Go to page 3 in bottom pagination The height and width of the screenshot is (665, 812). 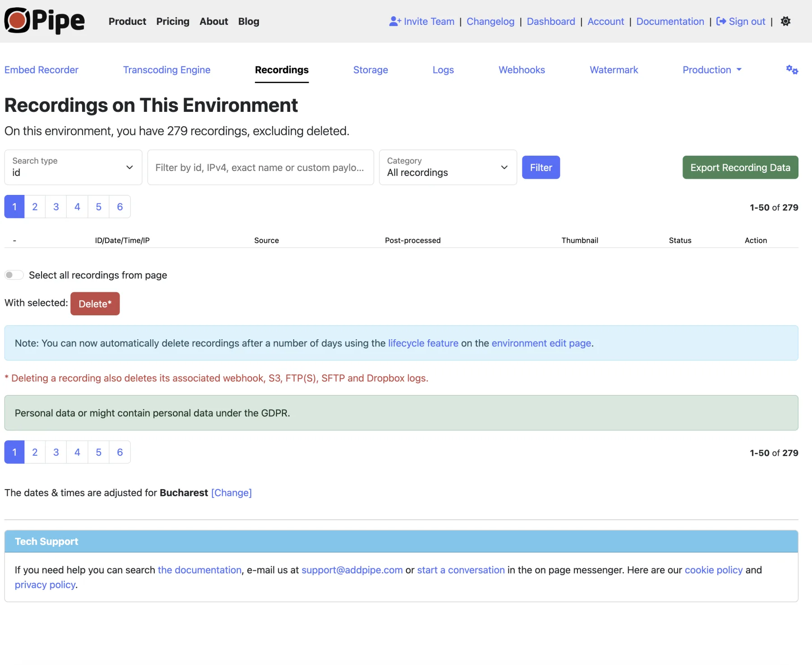(56, 452)
